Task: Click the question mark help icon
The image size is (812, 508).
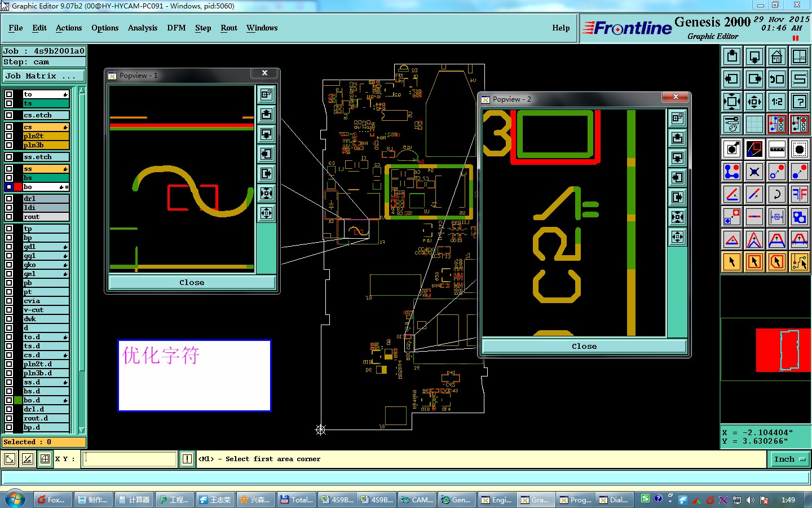Action: click(x=800, y=102)
